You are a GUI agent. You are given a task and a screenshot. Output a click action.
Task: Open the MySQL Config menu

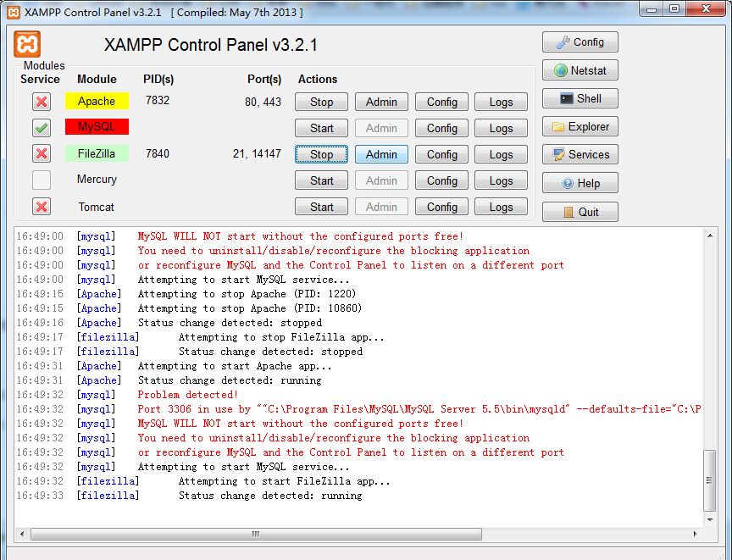441,128
